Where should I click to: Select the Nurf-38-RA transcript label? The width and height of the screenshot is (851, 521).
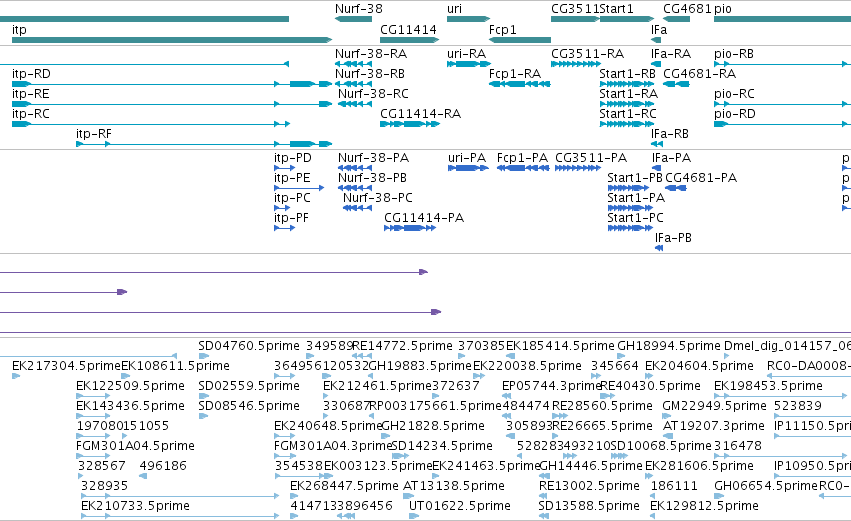pos(371,54)
